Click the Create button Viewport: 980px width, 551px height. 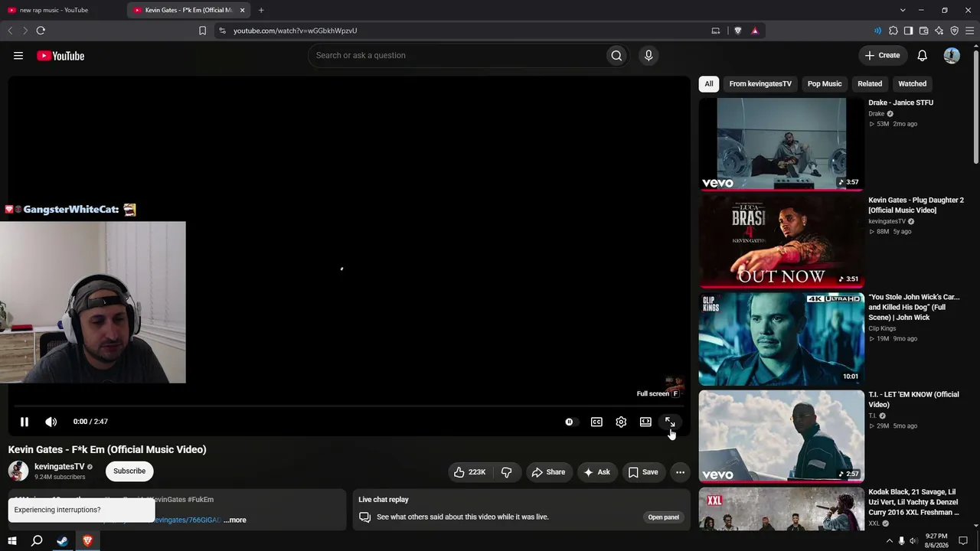pyautogui.click(x=882, y=55)
